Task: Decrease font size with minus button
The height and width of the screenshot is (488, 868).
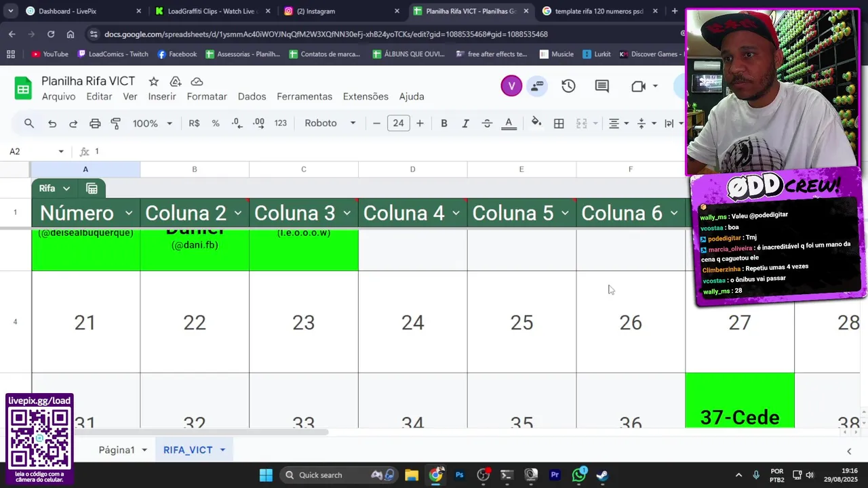Action: click(376, 123)
